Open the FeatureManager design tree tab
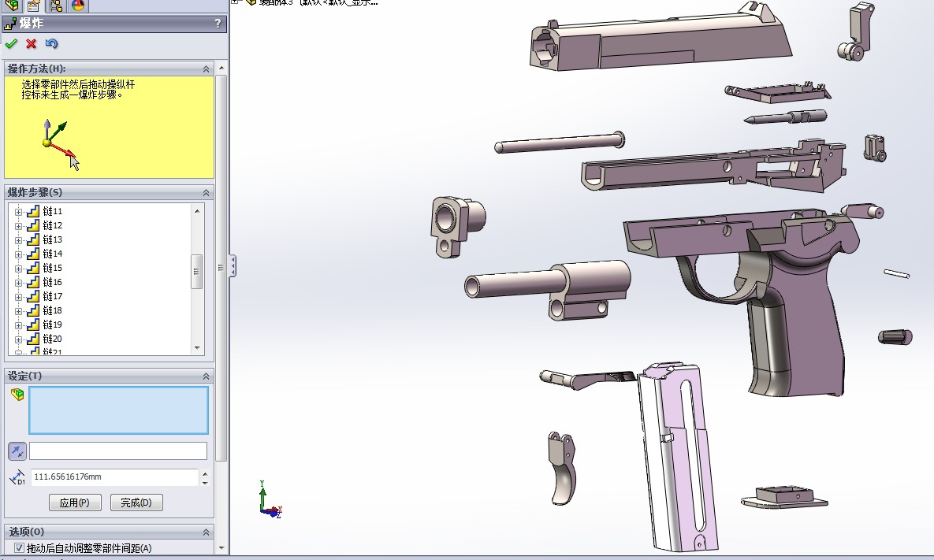 [11, 6]
